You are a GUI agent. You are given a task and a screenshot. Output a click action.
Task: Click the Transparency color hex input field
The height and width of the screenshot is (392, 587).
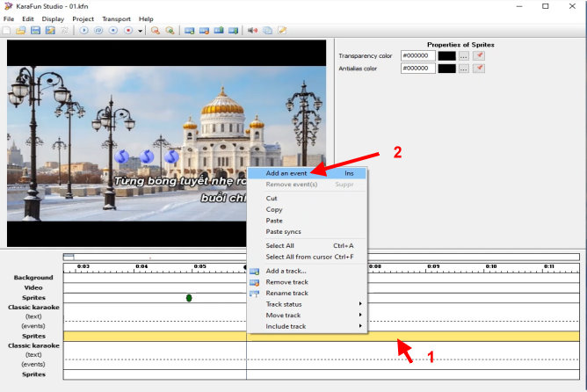pyautogui.click(x=417, y=56)
